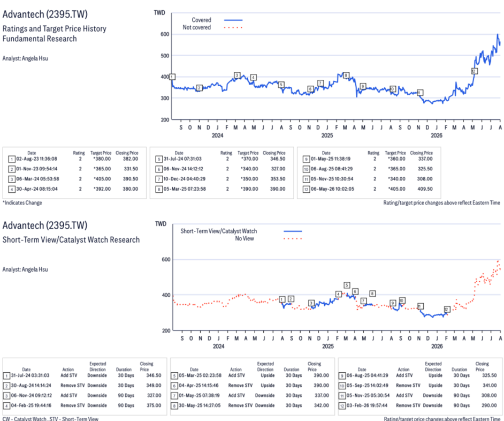This screenshot has height=421, width=504.
Task: Click the 'Fundamental Research' subtitle
Action: pos(40,39)
